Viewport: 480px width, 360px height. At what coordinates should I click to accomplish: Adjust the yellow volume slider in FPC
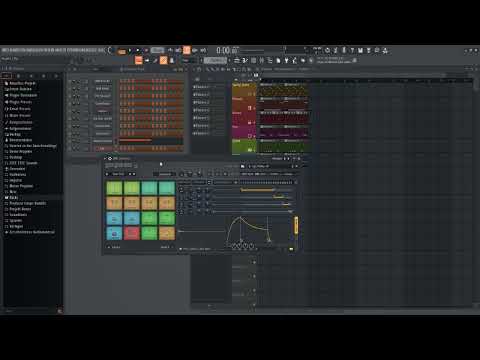(x=296, y=225)
